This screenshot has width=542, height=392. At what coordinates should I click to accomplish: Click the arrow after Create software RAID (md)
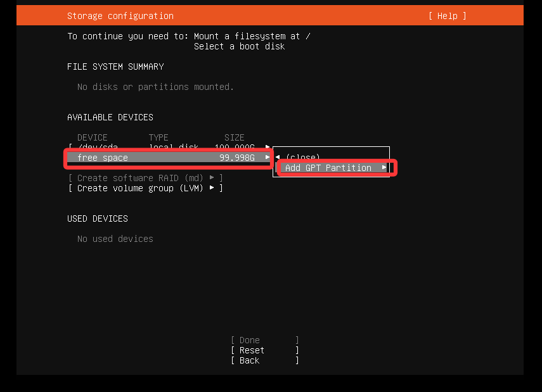click(x=212, y=178)
